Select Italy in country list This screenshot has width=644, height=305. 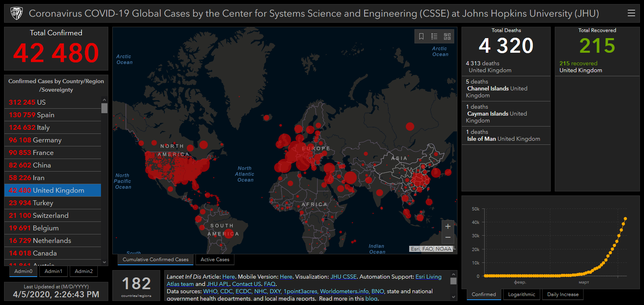pyautogui.click(x=53, y=127)
